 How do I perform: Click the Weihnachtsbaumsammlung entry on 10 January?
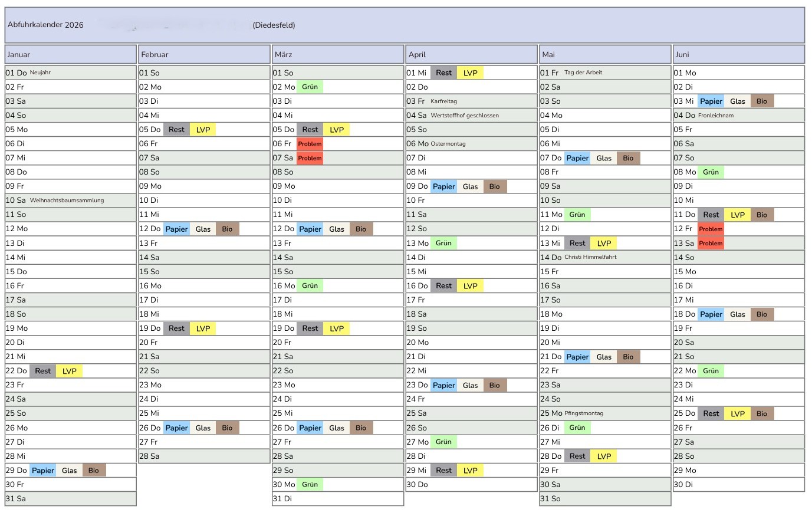click(67, 201)
